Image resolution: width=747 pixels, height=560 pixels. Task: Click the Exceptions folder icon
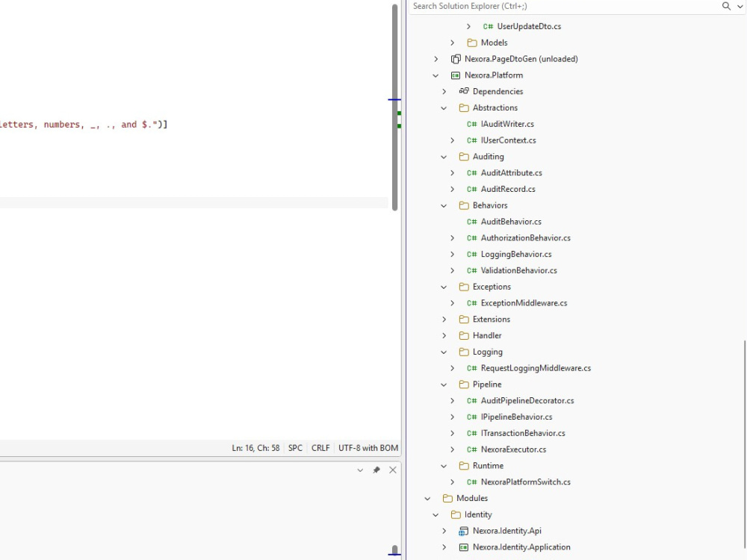pos(464,287)
